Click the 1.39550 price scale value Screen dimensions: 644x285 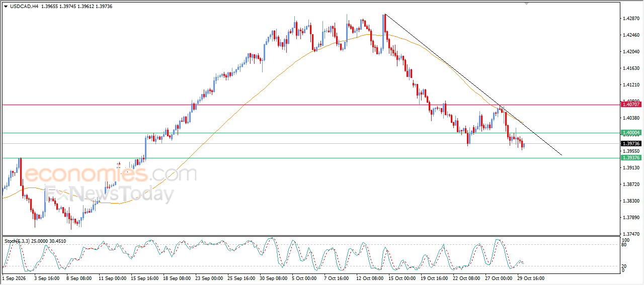pos(631,151)
